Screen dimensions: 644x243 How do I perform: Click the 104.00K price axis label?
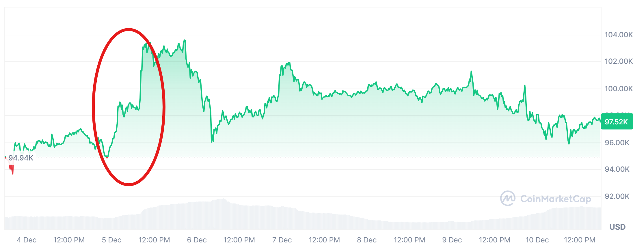click(x=619, y=35)
